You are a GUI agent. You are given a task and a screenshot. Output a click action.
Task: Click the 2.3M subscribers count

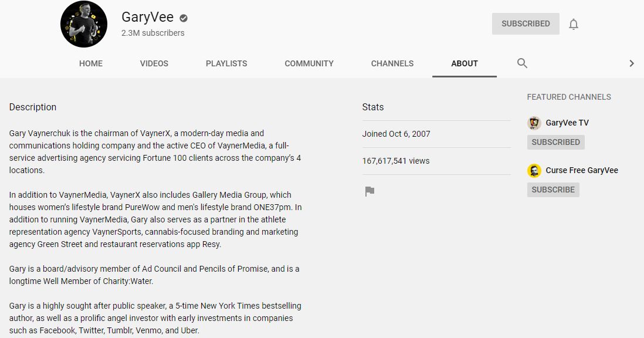[x=152, y=33]
